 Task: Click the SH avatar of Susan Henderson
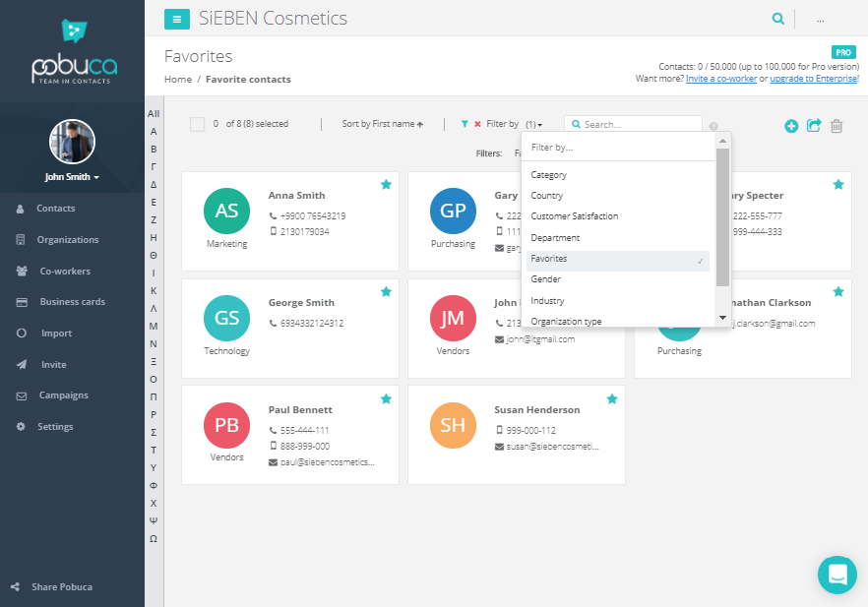click(453, 425)
